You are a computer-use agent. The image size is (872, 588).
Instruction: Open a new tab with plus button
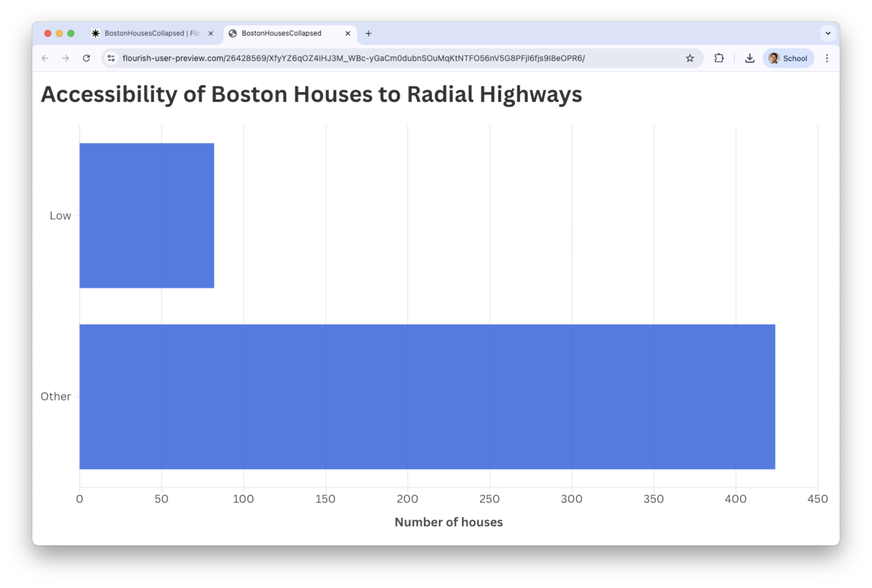pos(368,33)
